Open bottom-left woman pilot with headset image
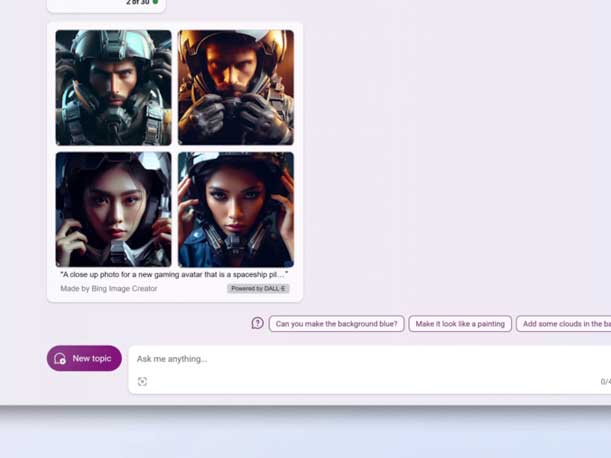The image size is (611, 458). [114, 210]
